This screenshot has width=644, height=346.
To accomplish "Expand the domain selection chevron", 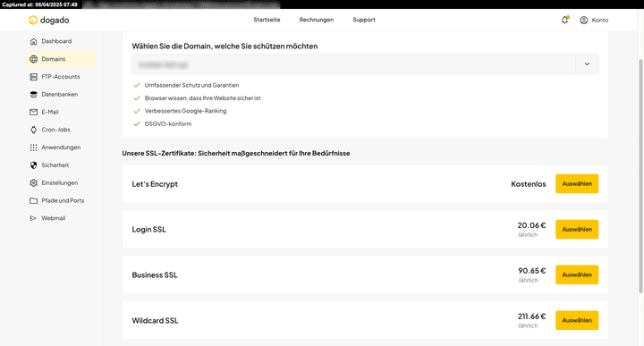I will 587,64.
